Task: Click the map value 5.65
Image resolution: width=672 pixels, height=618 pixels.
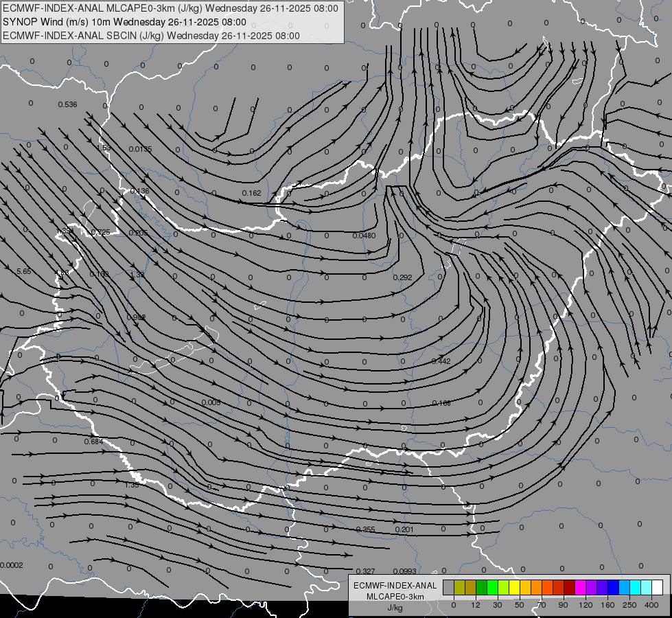Action: (23, 271)
